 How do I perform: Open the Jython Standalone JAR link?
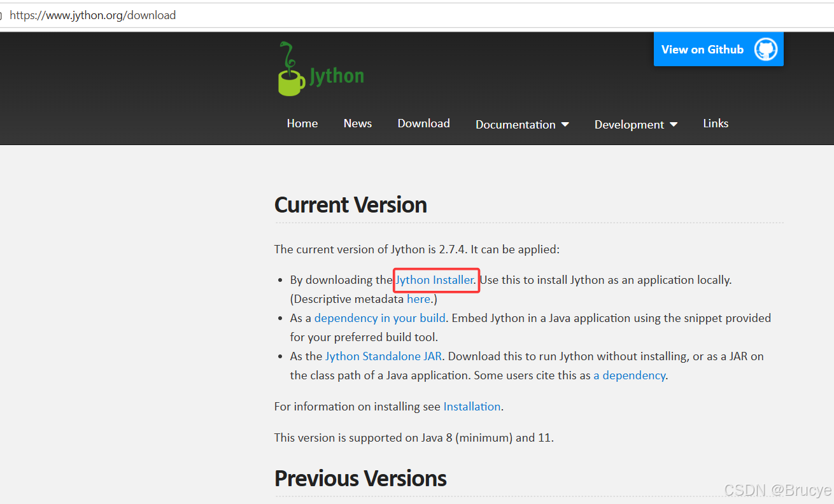(385, 356)
